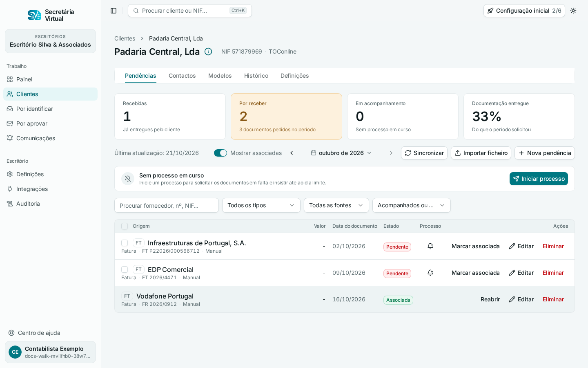This screenshot has height=368, width=588.
Task: Select all rows with header checkbox
Action: click(125, 226)
